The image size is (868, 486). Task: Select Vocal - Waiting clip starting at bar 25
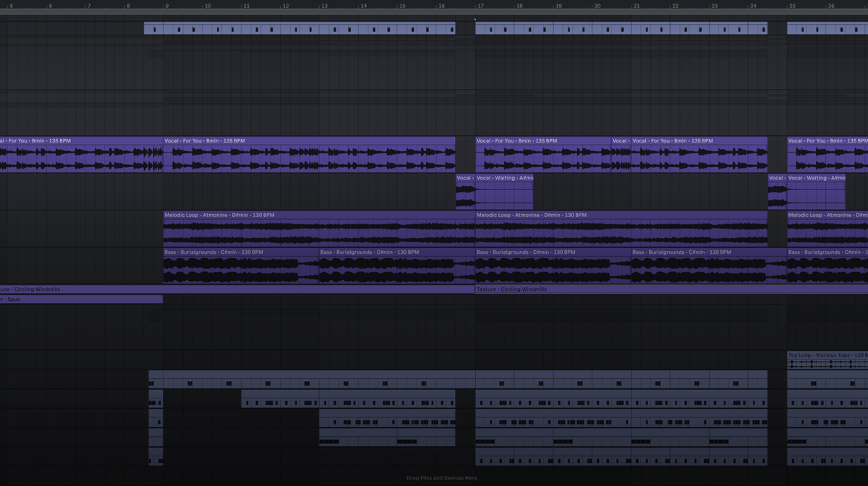pyautogui.click(x=816, y=192)
